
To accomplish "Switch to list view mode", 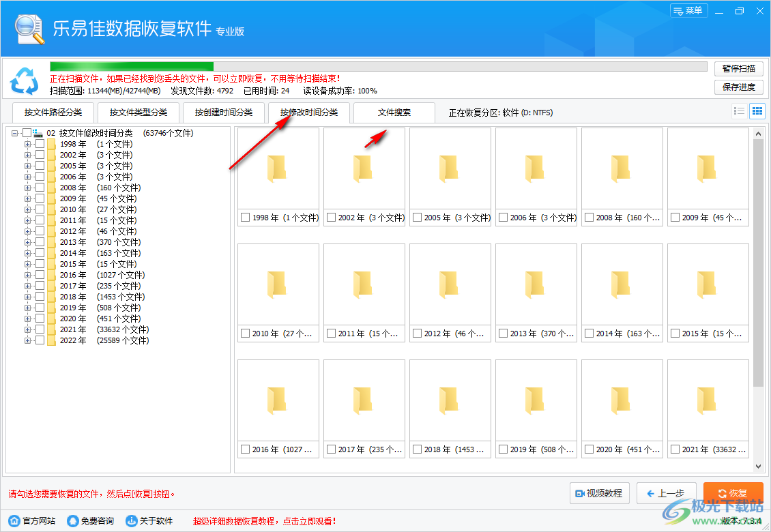I will point(739,111).
